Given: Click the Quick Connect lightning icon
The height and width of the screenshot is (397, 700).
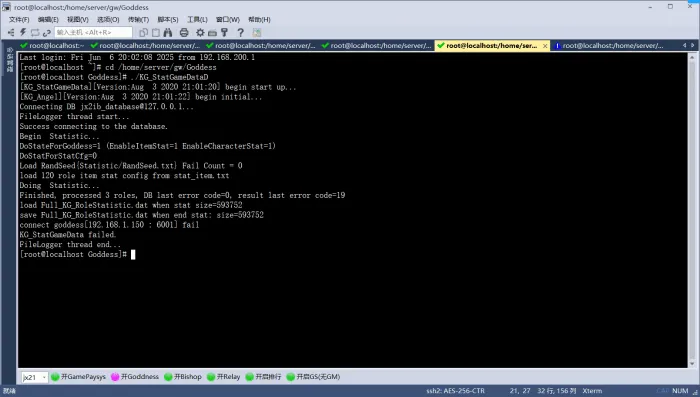Looking at the screenshot, I should 23,32.
